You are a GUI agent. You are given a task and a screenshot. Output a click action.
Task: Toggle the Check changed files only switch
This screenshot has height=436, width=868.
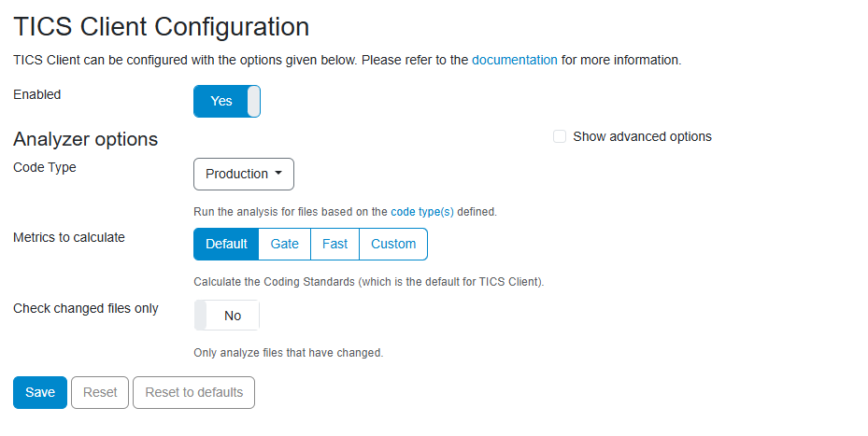(x=226, y=316)
